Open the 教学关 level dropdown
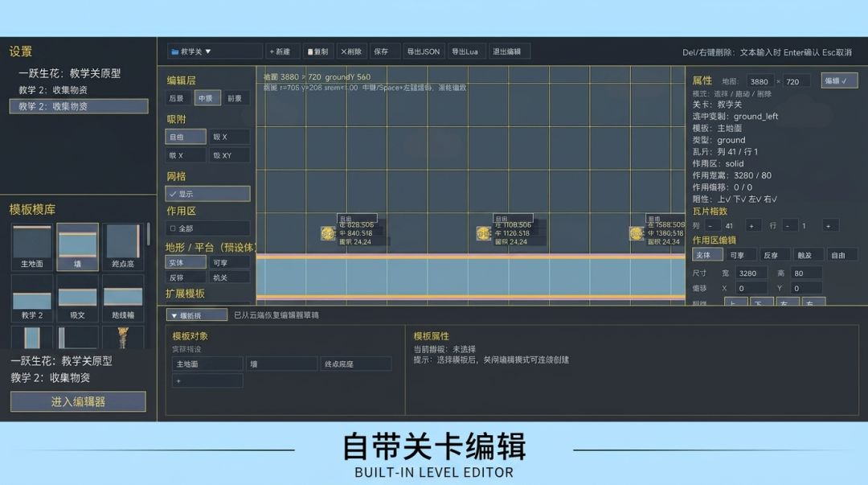 pos(215,51)
